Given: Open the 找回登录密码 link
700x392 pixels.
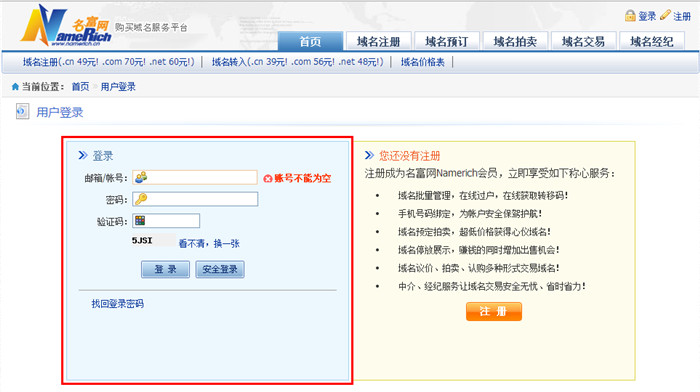Looking at the screenshot, I should (x=118, y=304).
